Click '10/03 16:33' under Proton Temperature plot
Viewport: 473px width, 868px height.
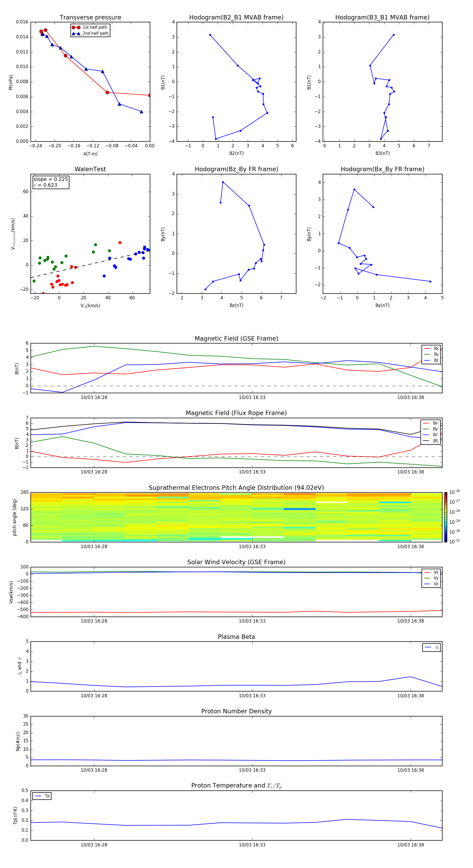(252, 845)
